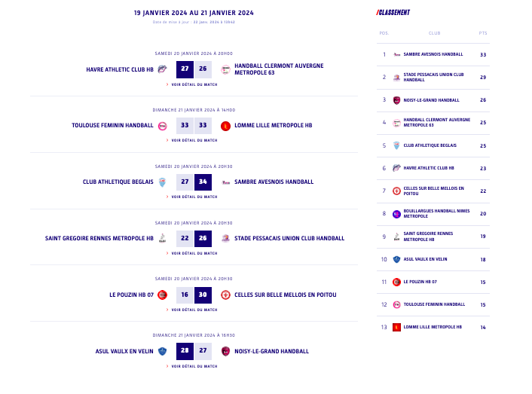The height and width of the screenshot is (394, 532).
Task: Click Asul Vaulx en Velin logo in match row
Action: pos(162,351)
